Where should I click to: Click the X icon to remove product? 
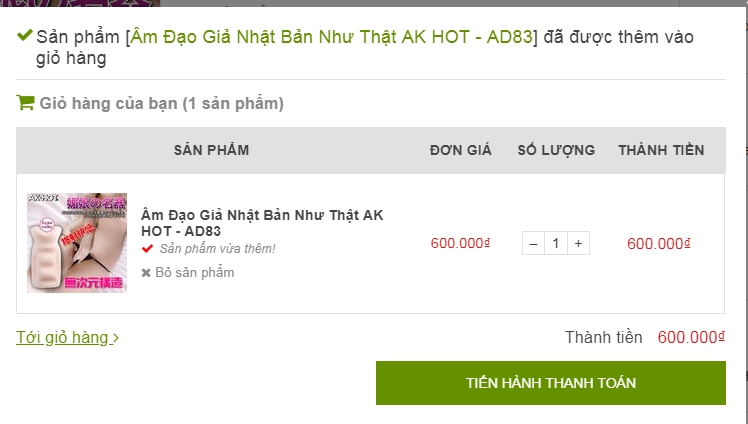(x=146, y=272)
